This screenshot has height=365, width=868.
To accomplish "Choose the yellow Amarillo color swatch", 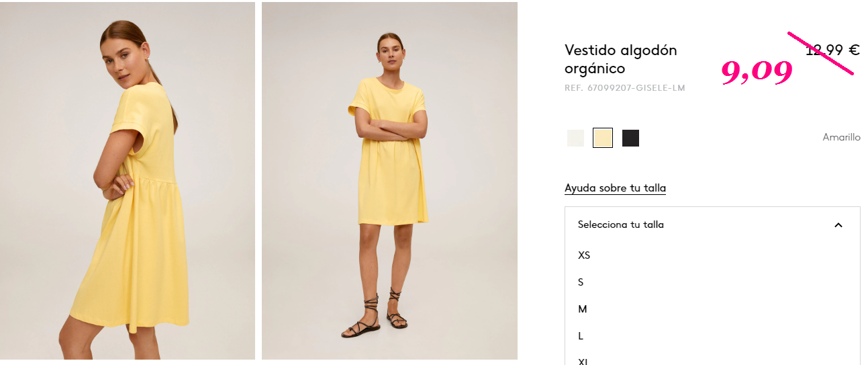I will [603, 138].
